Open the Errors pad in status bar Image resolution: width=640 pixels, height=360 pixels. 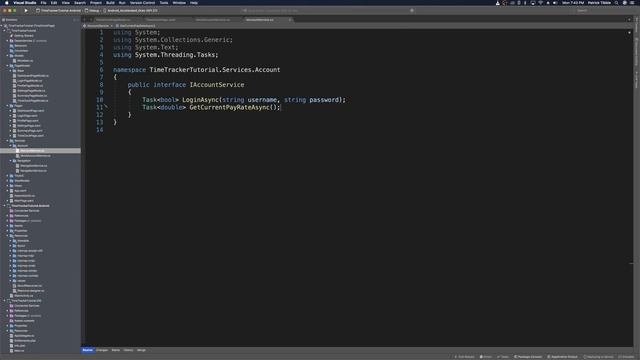point(486,357)
